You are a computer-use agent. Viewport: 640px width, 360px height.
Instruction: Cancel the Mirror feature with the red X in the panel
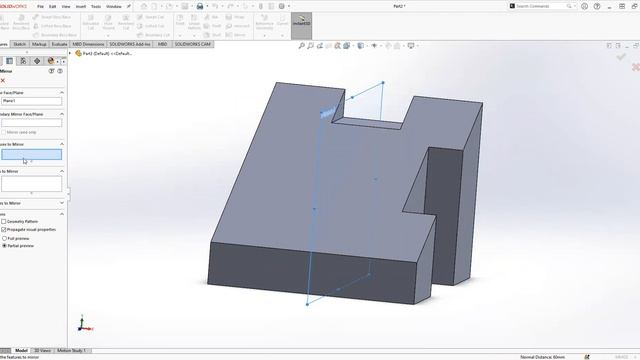point(3,81)
